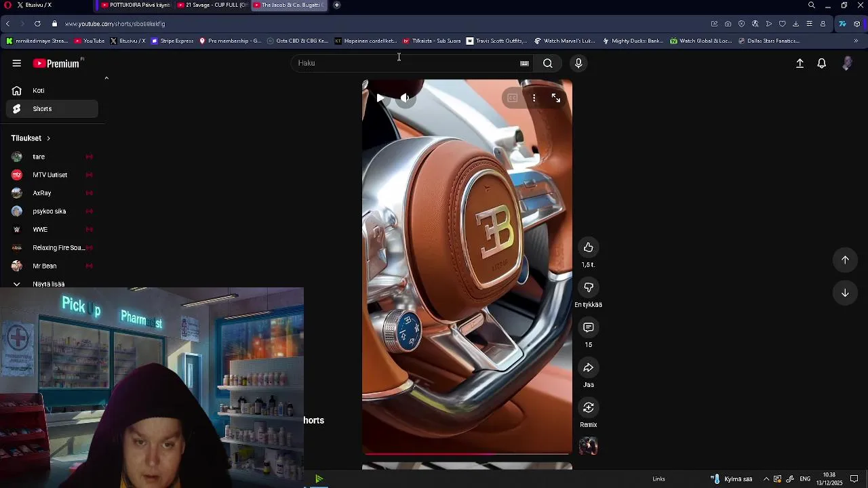
Task: Open the browser downloads icon
Action: pyautogui.click(x=795, y=24)
